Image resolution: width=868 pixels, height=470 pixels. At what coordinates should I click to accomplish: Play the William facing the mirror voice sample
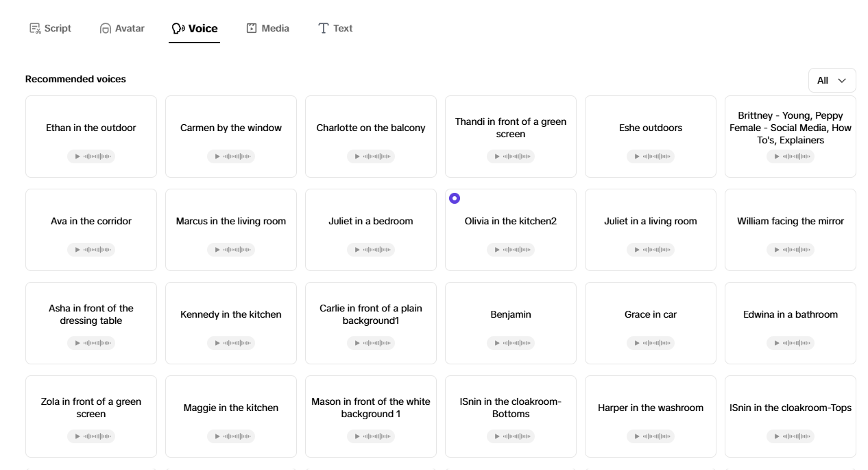(x=791, y=250)
